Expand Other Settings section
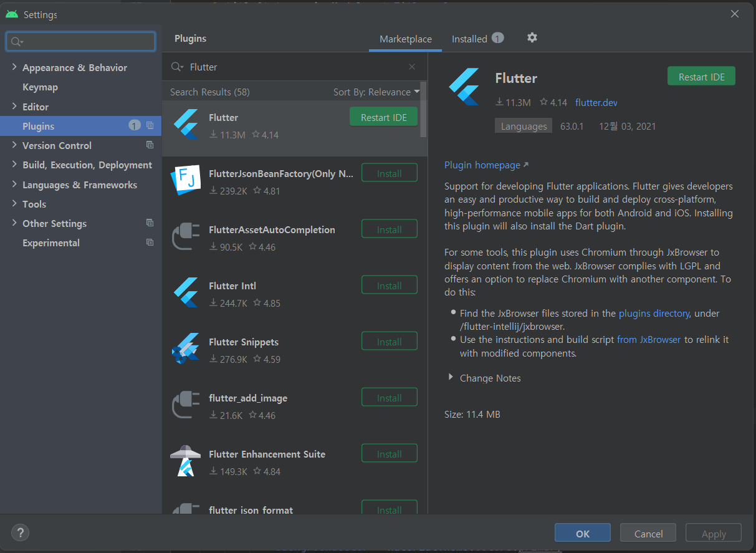The height and width of the screenshot is (553, 756). tap(14, 223)
